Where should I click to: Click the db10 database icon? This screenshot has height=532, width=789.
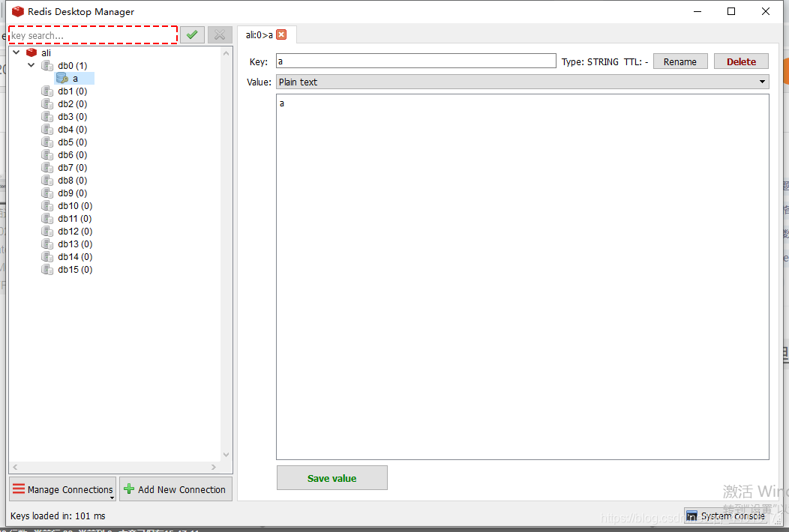(47, 206)
